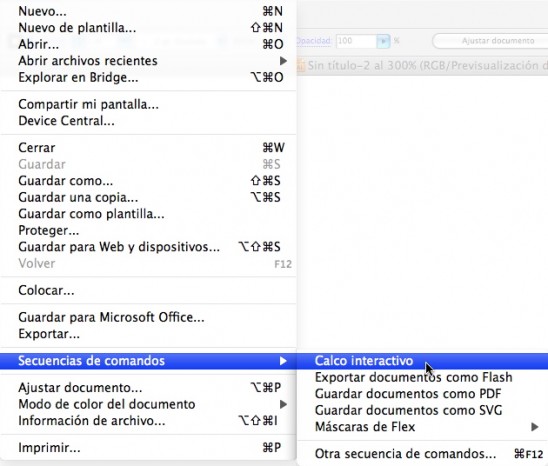Select Nuevo de plantilla... menu entry
Image resolution: width=548 pixels, height=466 pixels.
tap(148, 28)
